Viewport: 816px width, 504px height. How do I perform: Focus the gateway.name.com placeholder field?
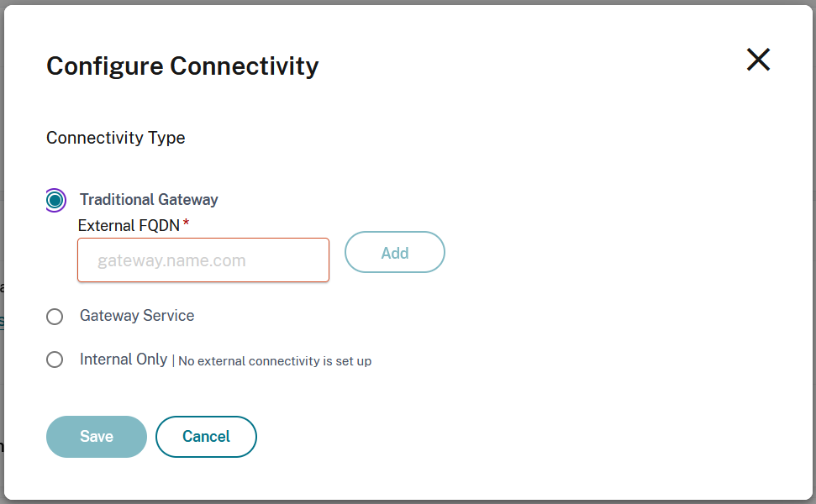(203, 260)
